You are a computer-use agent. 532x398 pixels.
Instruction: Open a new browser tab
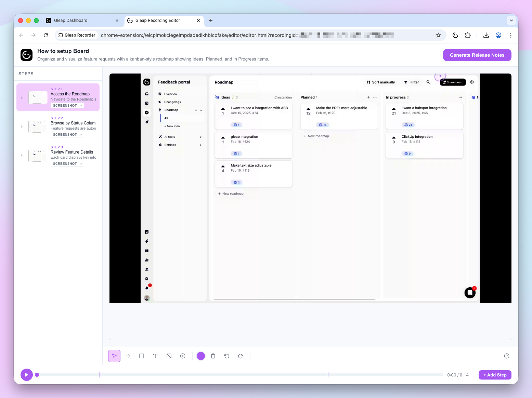tap(211, 21)
